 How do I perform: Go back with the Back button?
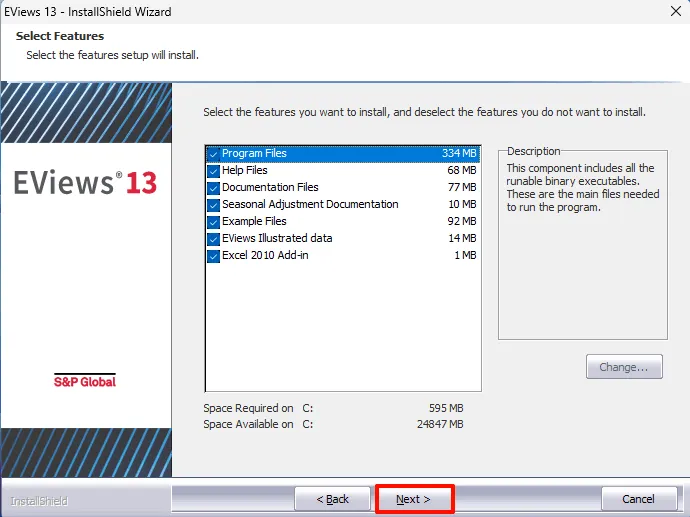[332, 499]
